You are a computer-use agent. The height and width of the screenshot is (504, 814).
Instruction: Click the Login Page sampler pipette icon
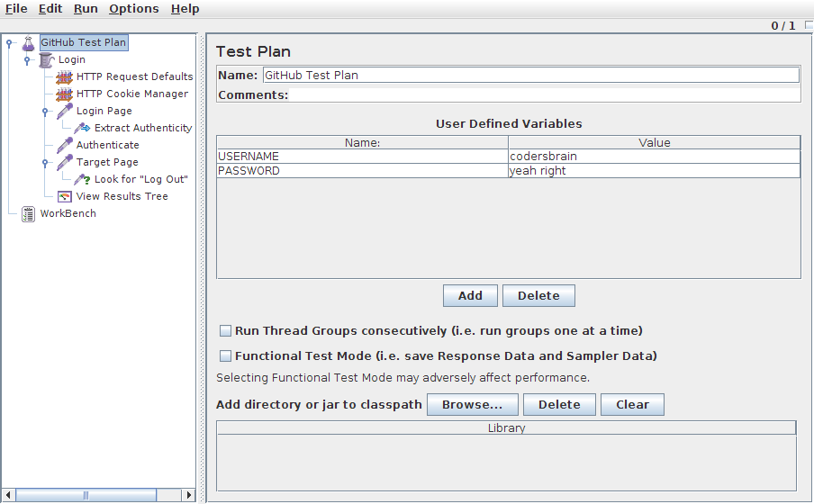(x=65, y=111)
